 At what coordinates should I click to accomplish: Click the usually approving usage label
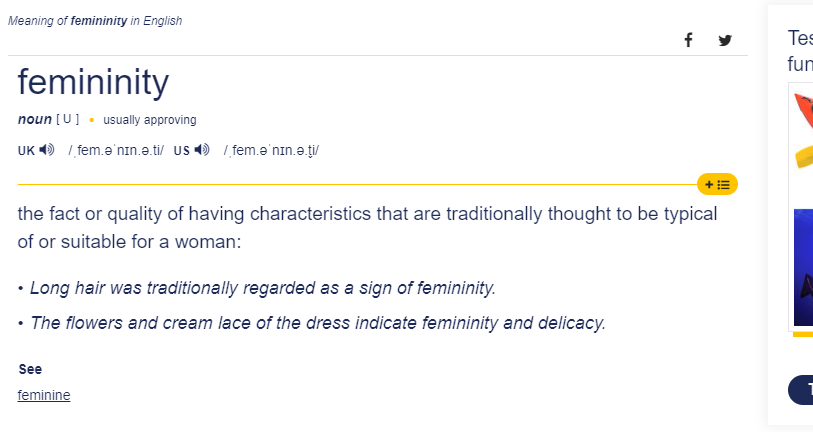pos(150,120)
